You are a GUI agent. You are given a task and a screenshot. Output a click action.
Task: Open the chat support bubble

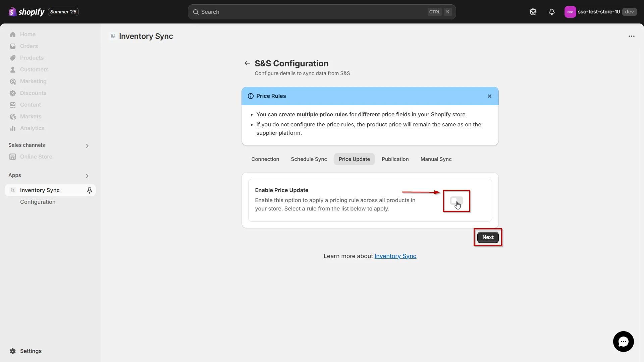623,342
